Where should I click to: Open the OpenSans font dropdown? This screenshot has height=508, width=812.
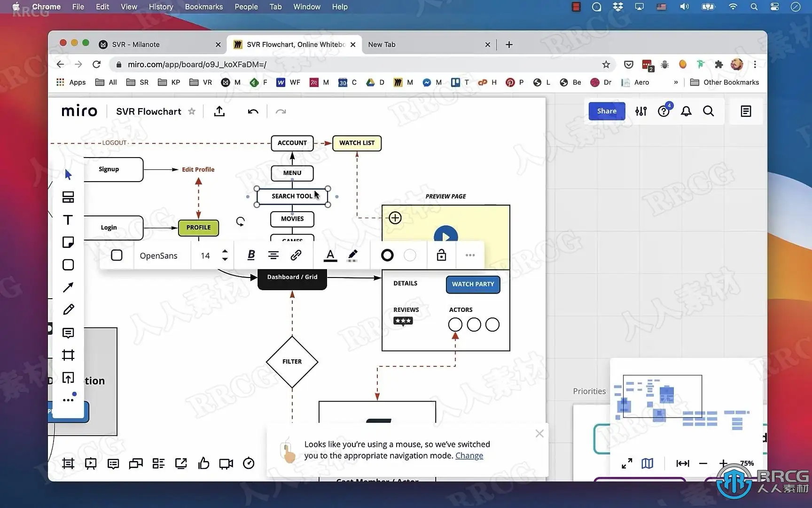click(159, 255)
